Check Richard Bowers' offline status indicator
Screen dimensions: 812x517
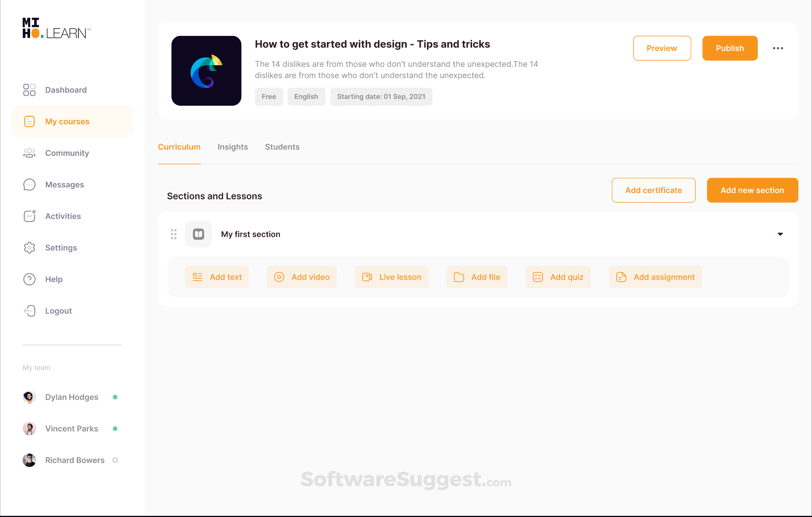pyautogui.click(x=115, y=460)
